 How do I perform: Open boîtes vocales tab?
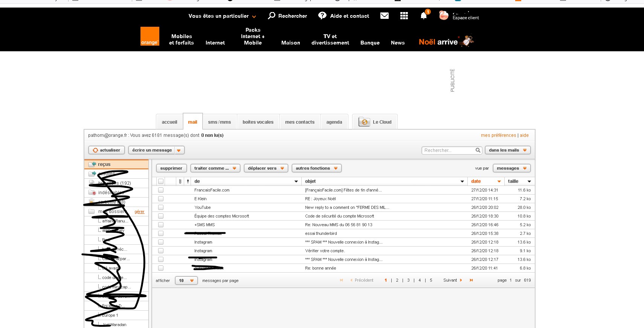point(258,122)
